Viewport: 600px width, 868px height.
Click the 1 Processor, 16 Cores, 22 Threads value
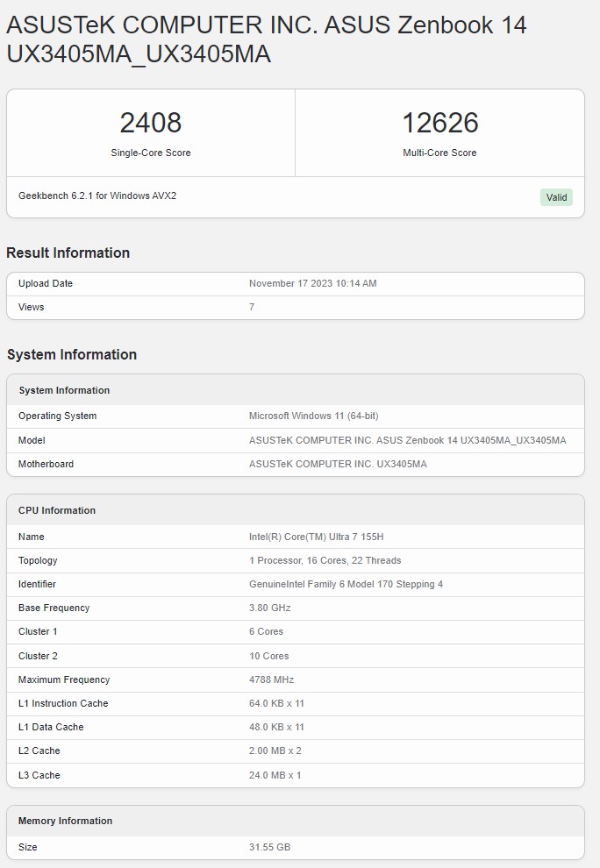click(x=325, y=561)
